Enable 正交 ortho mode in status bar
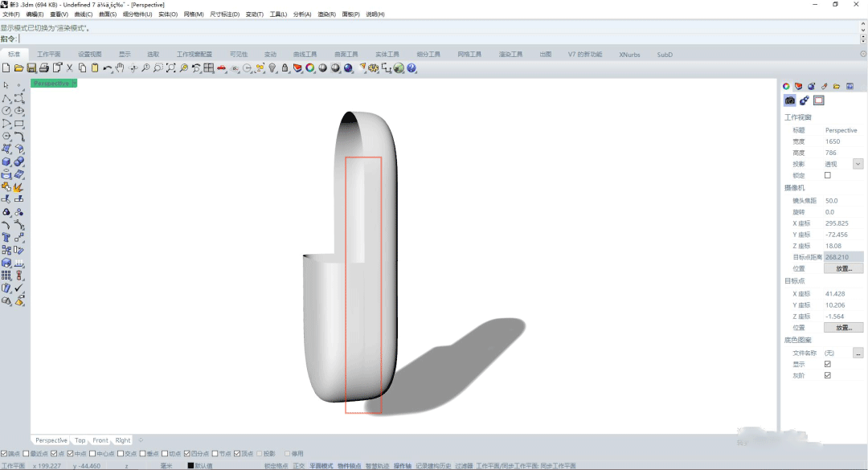 click(x=297, y=464)
